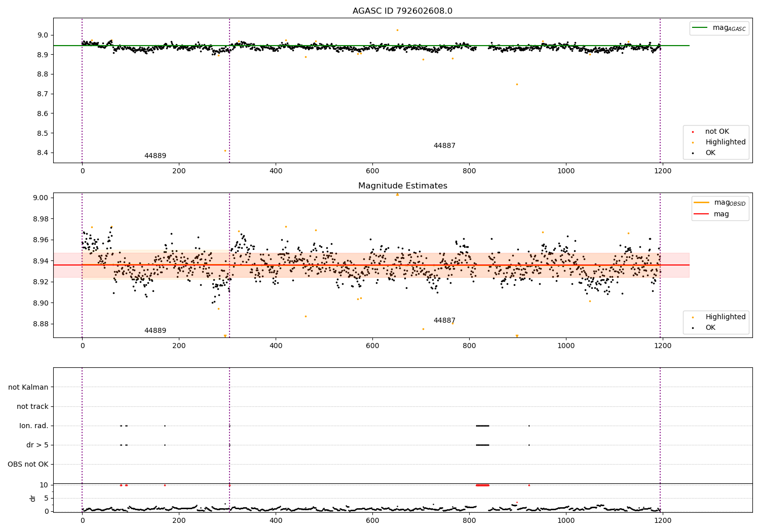Screen dimensions: 760x532
Task: Click obsid label 44889 in the top plot
Action: tap(155, 156)
